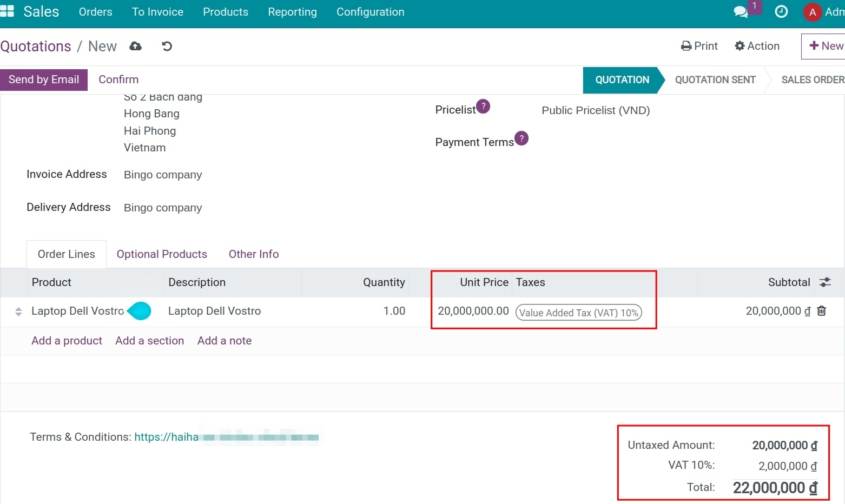Open the Taxes field on the order line
This screenshot has width=845, height=504.
pos(578,313)
